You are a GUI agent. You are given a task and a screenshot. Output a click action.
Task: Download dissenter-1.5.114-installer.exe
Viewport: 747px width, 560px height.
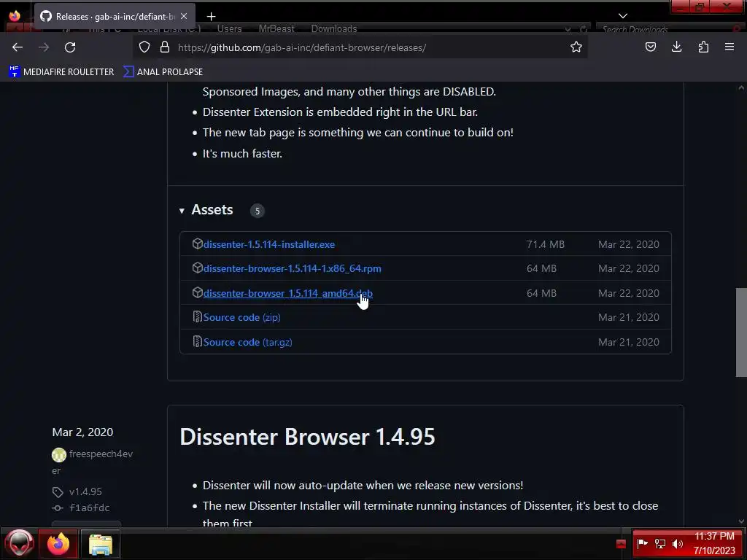click(x=268, y=244)
